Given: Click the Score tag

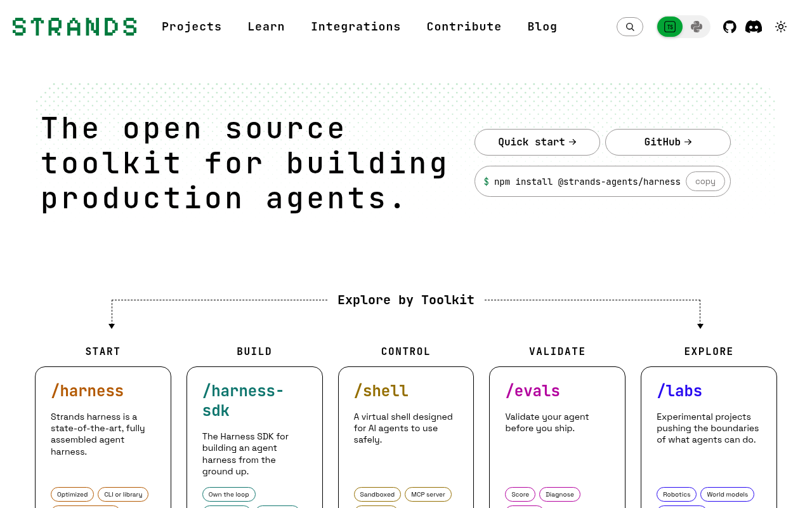Looking at the screenshot, I should pos(520,495).
